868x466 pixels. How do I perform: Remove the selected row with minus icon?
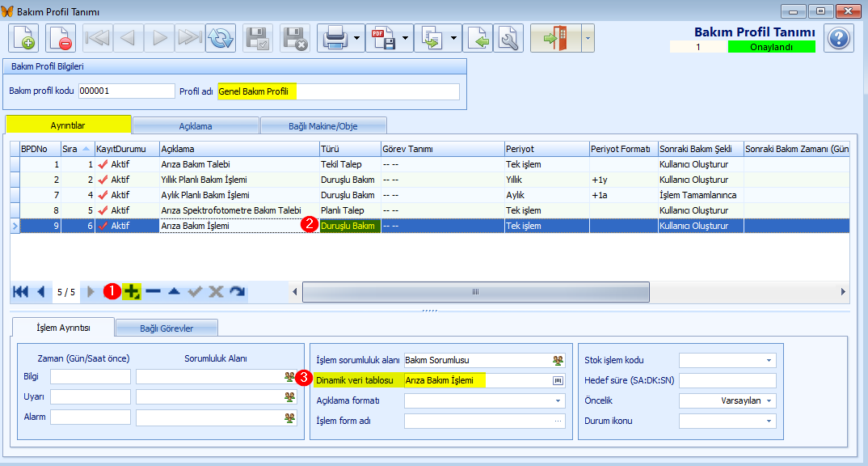point(154,291)
